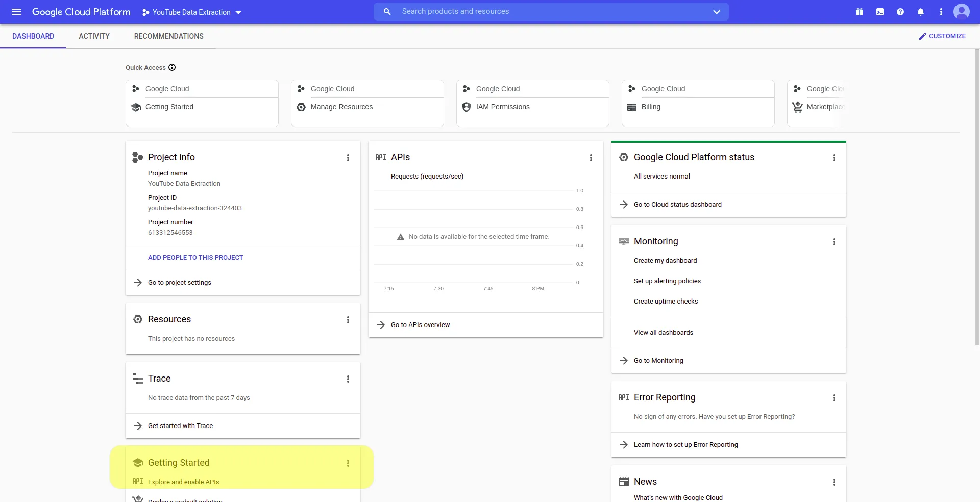The height and width of the screenshot is (502, 980).
Task: Focus the Search products and resources field
Action: 551,12
